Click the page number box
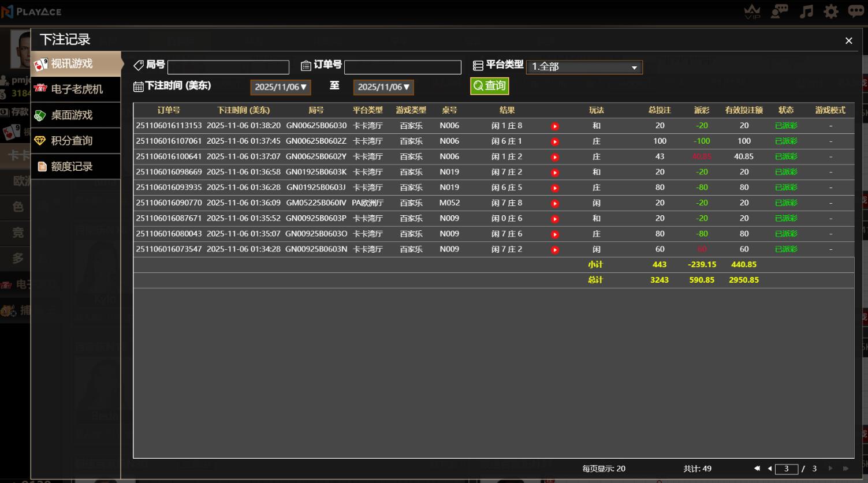 [x=786, y=469]
